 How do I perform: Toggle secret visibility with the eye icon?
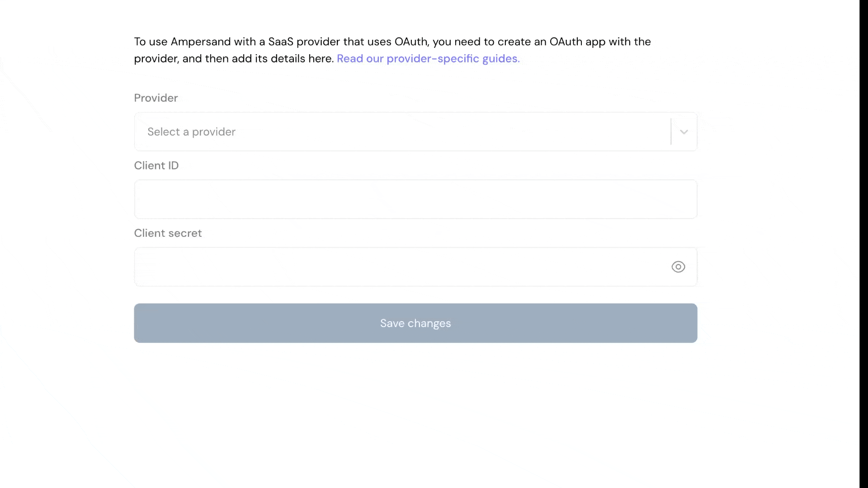coord(678,267)
